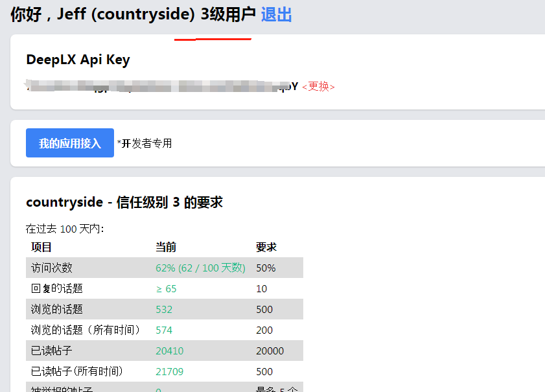Click the 项目 column header
The height and width of the screenshot is (392, 545).
click(41, 247)
